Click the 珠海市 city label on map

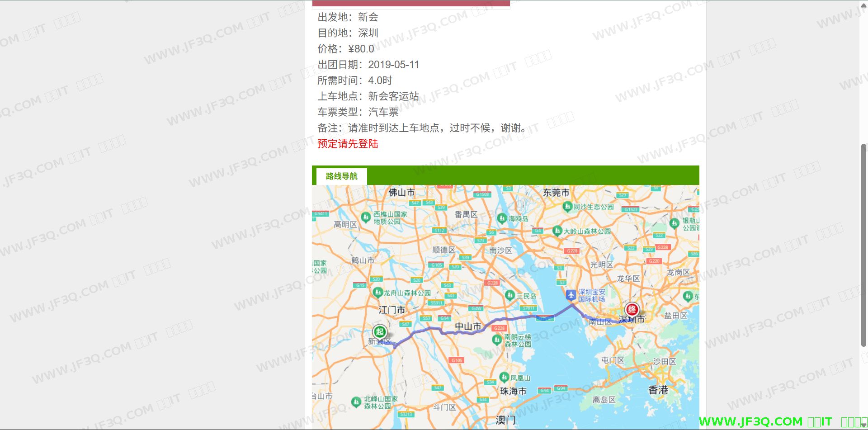pos(513,391)
